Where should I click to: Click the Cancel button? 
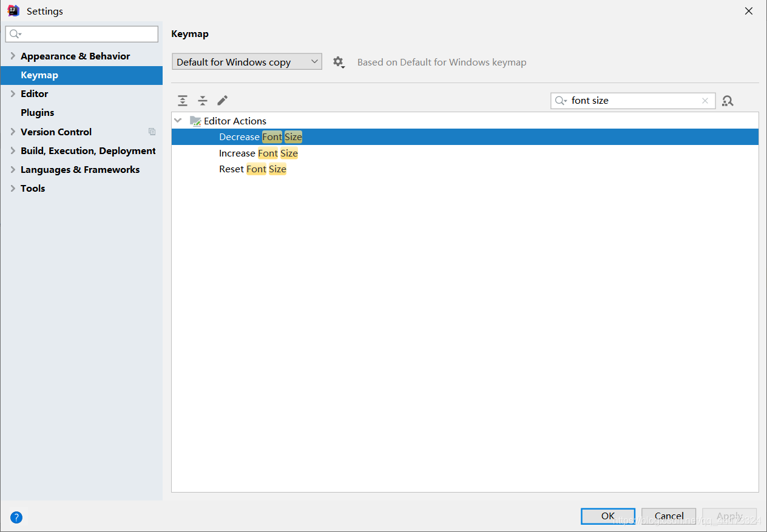pos(669,516)
